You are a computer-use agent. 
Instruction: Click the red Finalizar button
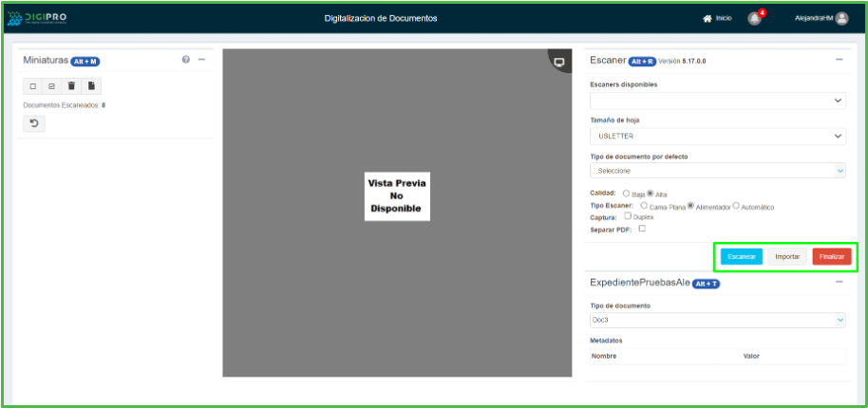click(832, 256)
